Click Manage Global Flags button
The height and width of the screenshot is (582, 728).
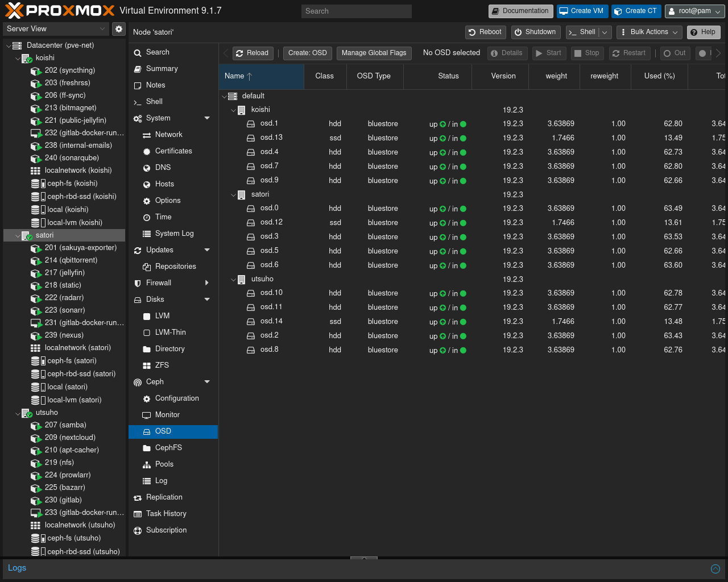374,53
